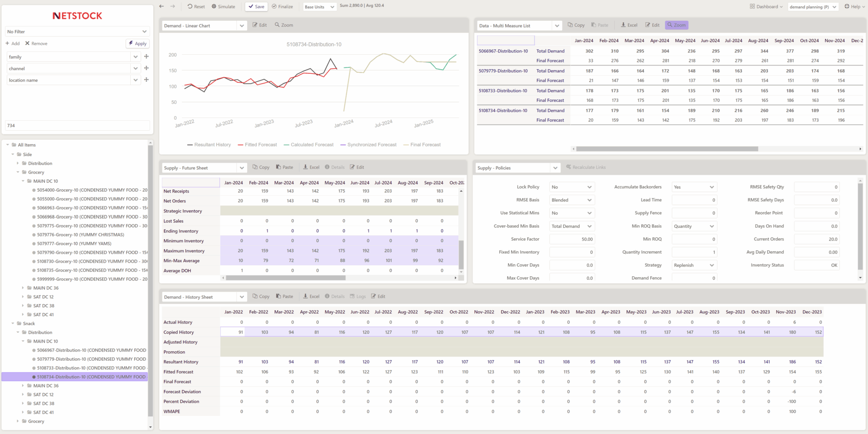
Task: Open the Dashboard menu
Action: (x=766, y=7)
